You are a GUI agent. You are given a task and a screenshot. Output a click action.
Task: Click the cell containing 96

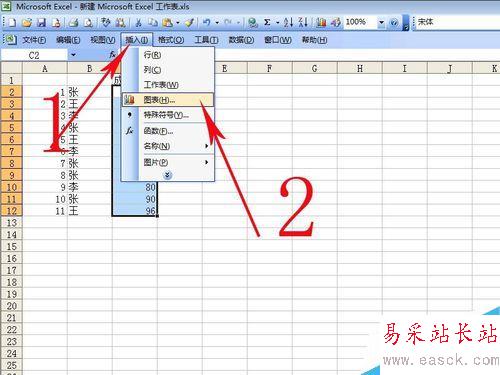[135, 211]
